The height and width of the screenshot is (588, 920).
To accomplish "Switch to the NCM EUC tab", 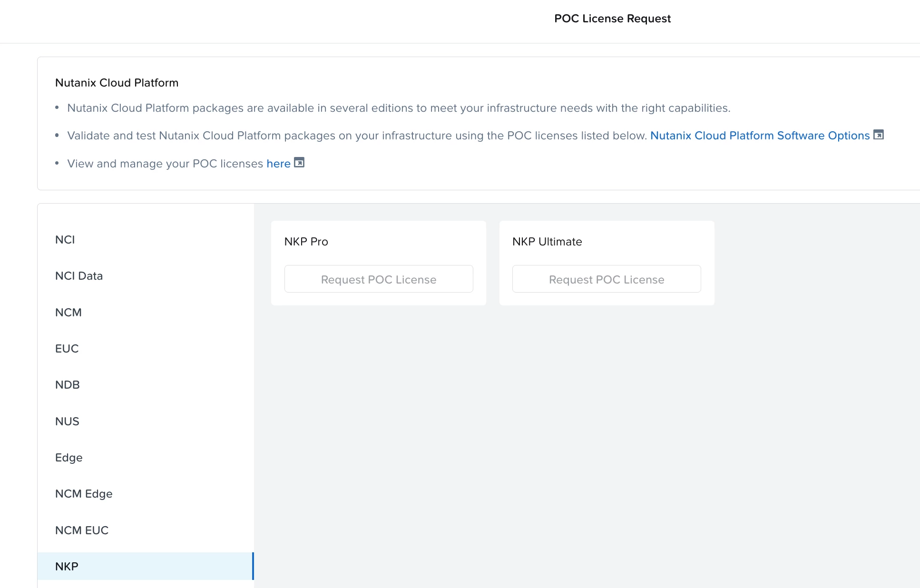I will click(x=146, y=530).
